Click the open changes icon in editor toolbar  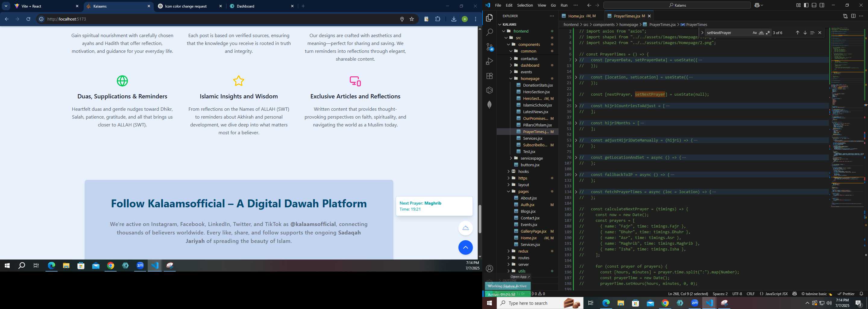(x=845, y=16)
